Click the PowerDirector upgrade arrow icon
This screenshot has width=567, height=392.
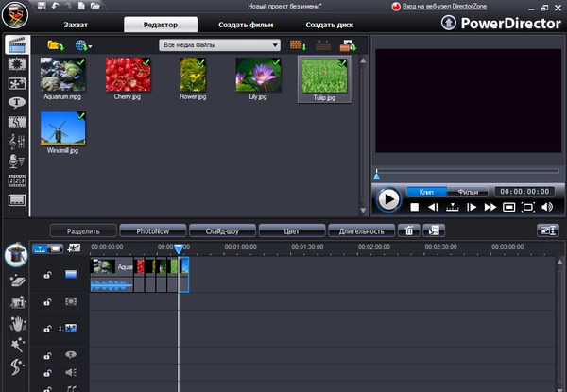click(448, 23)
